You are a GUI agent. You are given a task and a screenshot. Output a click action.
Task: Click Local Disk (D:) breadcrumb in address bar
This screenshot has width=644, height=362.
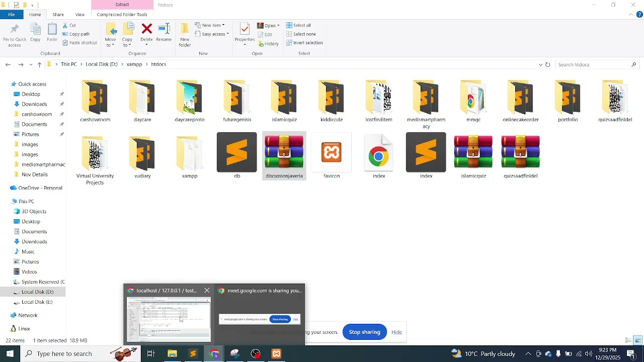pyautogui.click(x=102, y=64)
